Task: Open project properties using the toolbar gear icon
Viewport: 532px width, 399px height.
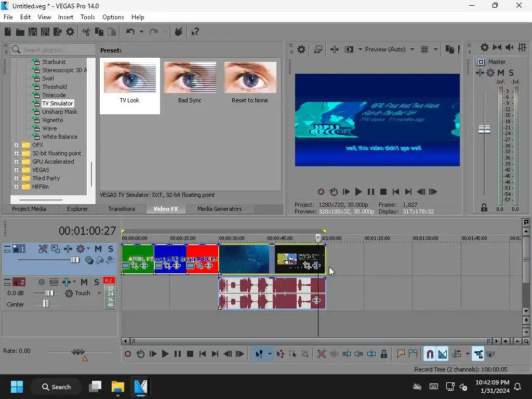Action: tap(70, 32)
